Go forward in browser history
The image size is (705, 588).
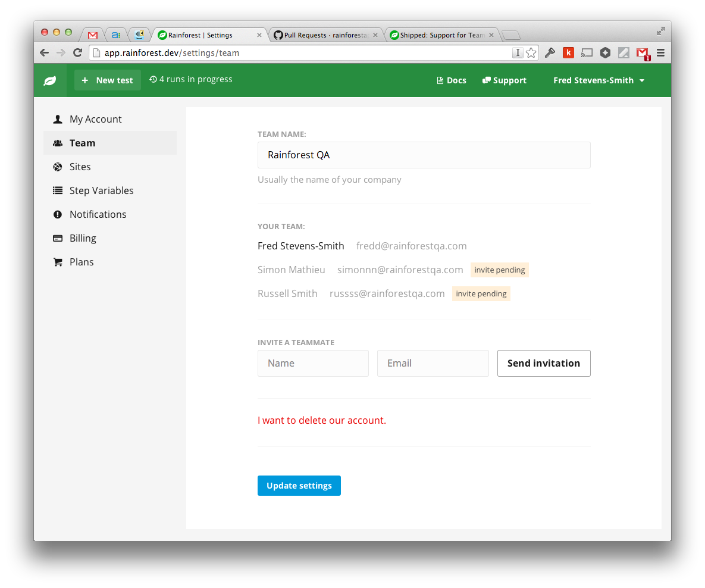61,52
